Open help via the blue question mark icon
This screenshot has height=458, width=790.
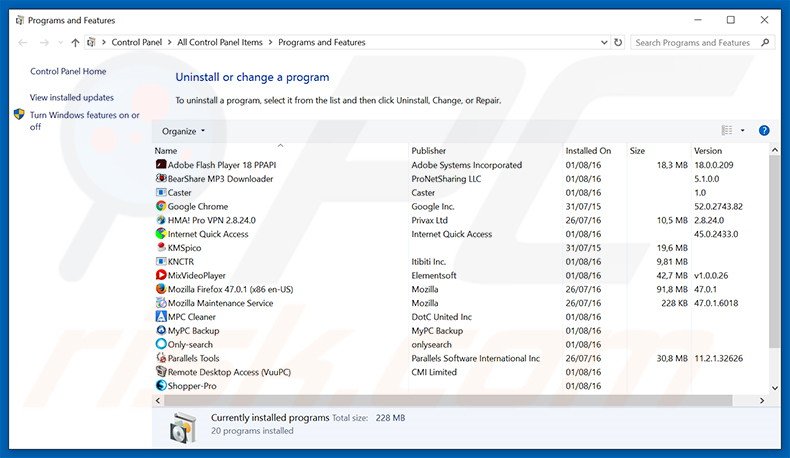(764, 131)
